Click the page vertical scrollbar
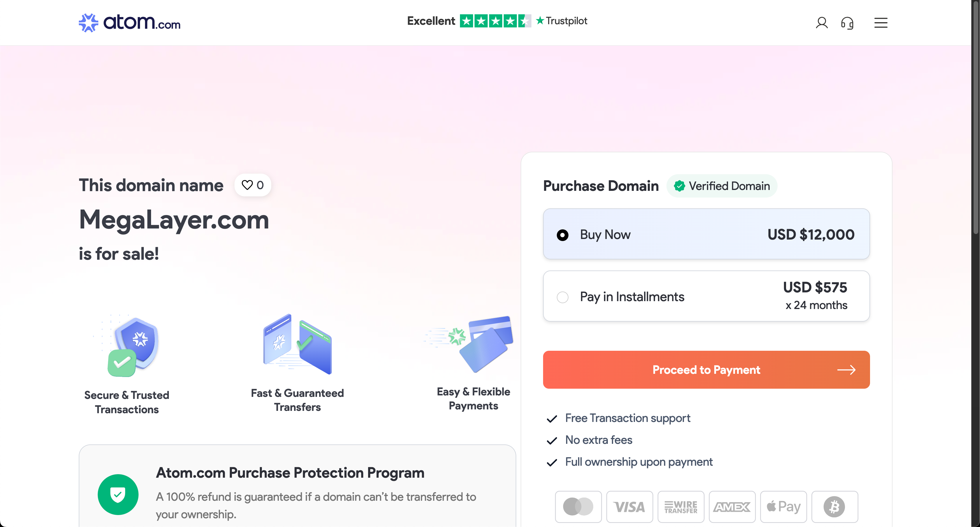Viewport: 980px width, 527px height. (x=975, y=114)
